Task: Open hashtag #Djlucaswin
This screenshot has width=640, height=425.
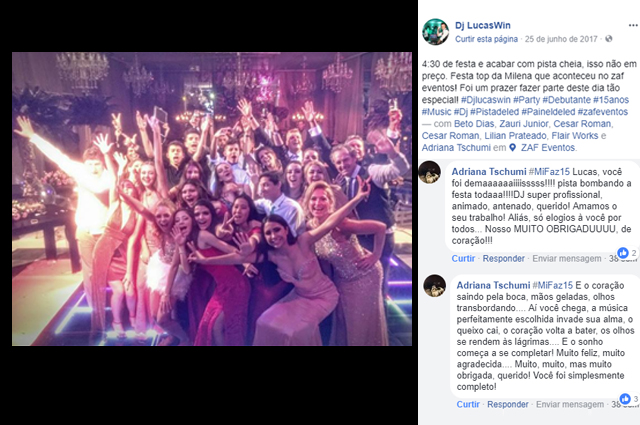Action: coord(486,100)
